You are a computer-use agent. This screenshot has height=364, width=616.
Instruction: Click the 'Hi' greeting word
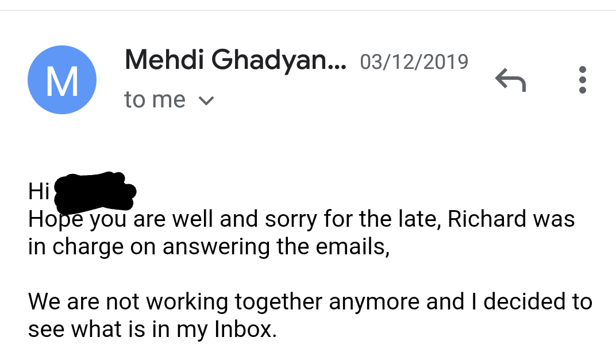pos(39,192)
